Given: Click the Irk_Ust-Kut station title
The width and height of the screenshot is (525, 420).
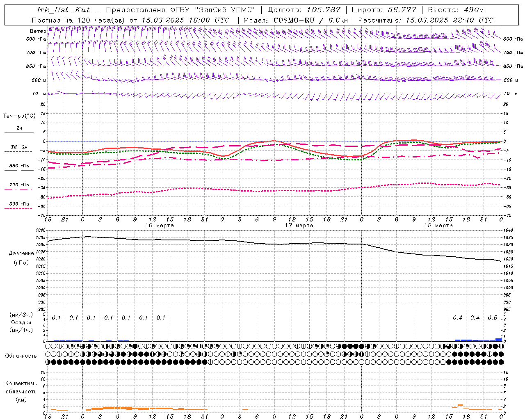Looking at the screenshot, I should pyautogui.click(x=63, y=10).
